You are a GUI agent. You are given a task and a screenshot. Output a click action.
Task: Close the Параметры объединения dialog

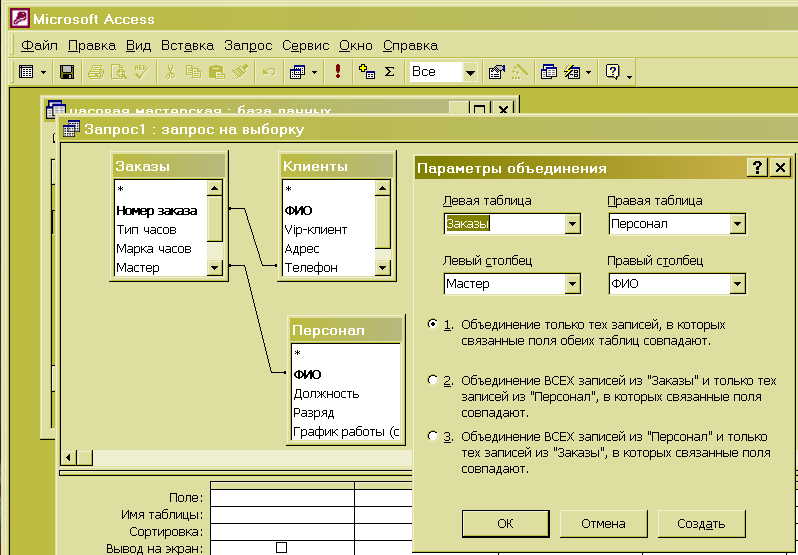click(x=780, y=167)
